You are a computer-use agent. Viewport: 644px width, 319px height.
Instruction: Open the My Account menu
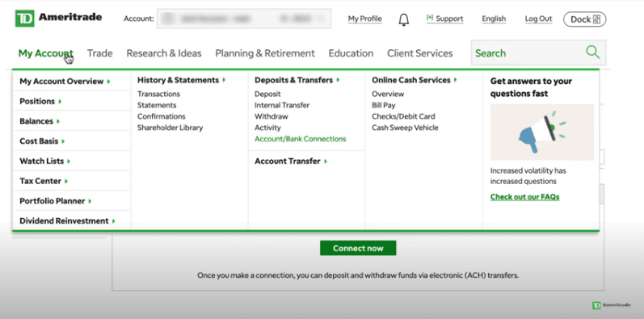45,53
